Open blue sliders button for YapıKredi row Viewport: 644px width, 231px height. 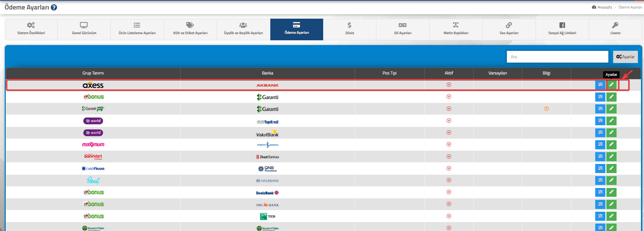pos(600,121)
